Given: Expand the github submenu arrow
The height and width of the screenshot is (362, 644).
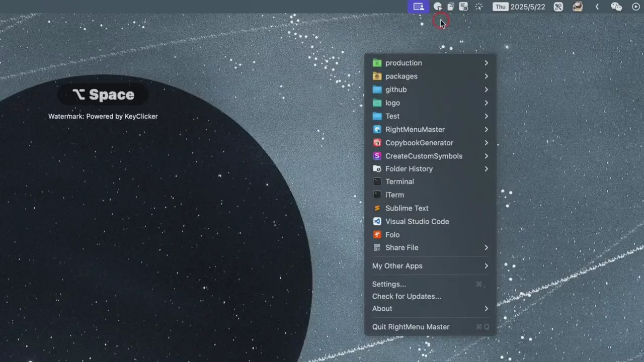Looking at the screenshot, I should 486,89.
